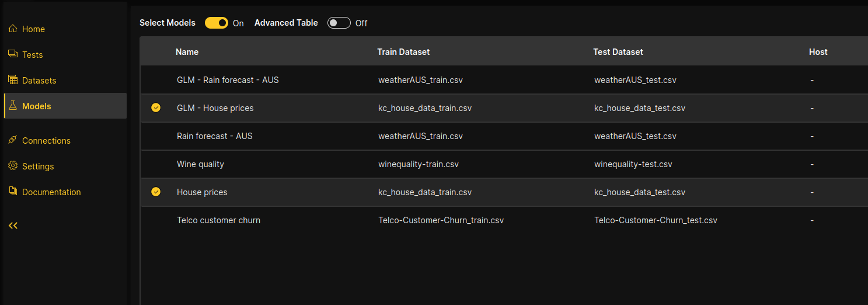
Task: Select the Wine quality model row
Action: click(200, 164)
